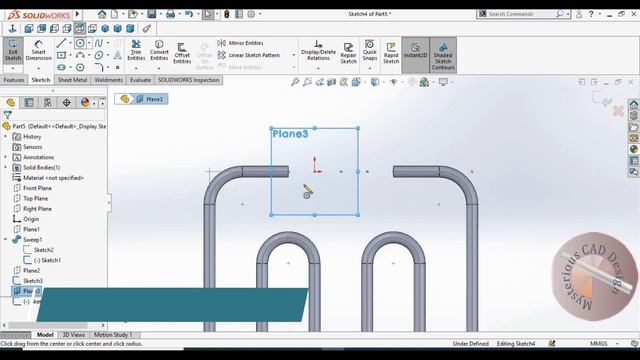Click Trim Entities
The width and height of the screenshot is (640, 360).
click(136, 50)
